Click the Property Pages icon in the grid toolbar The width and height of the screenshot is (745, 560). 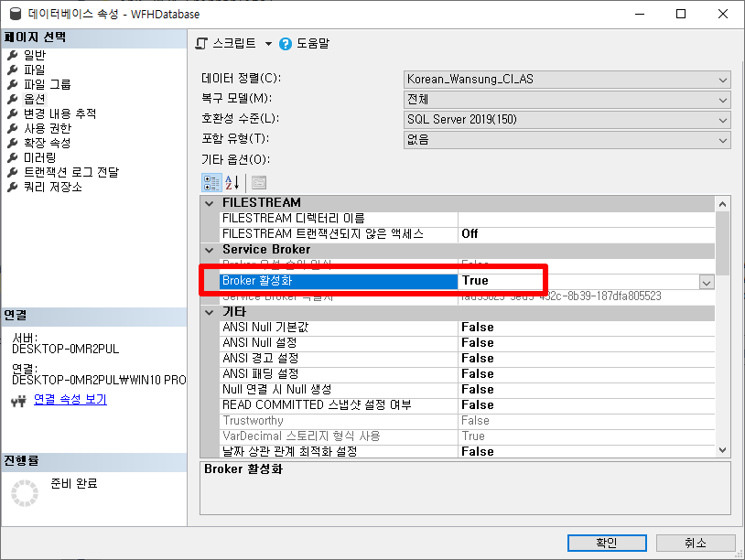[259, 182]
